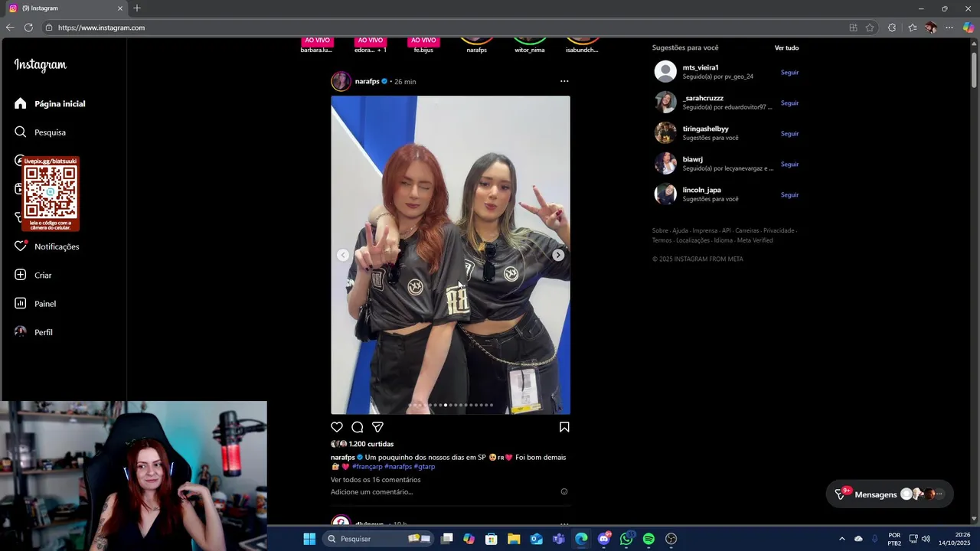
Task: Save the post with the bookmark icon
Action: (564, 427)
